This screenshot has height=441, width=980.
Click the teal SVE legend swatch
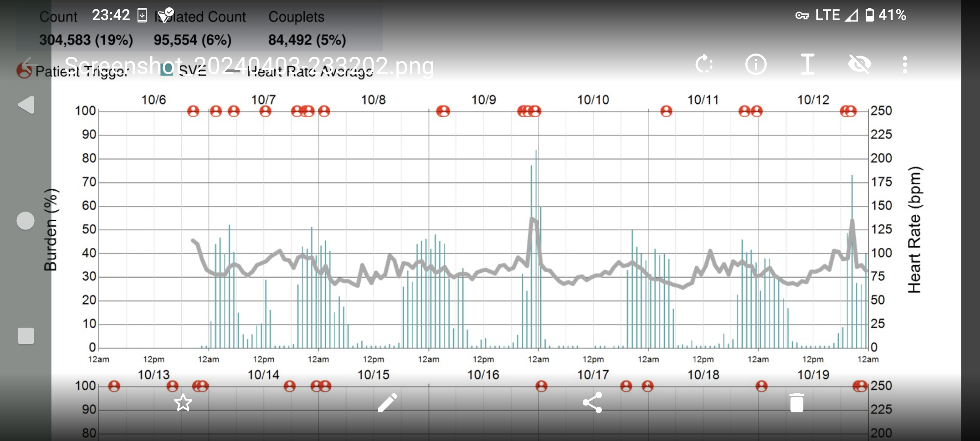pyautogui.click(x=167, y=70)
